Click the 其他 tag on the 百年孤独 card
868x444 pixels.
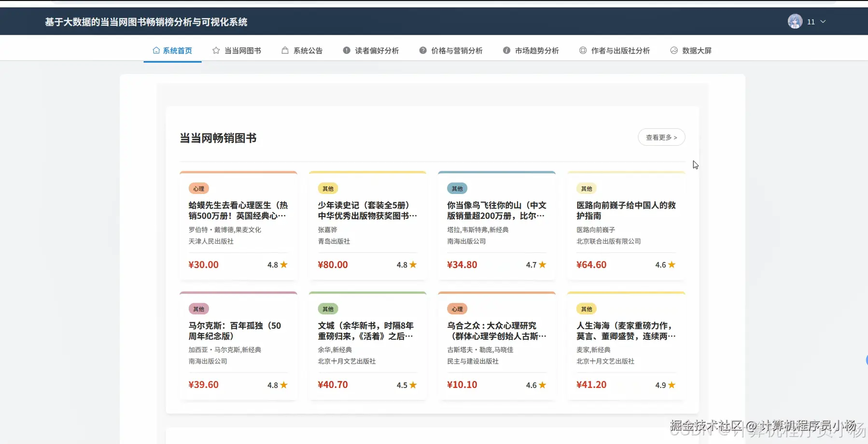198,309
